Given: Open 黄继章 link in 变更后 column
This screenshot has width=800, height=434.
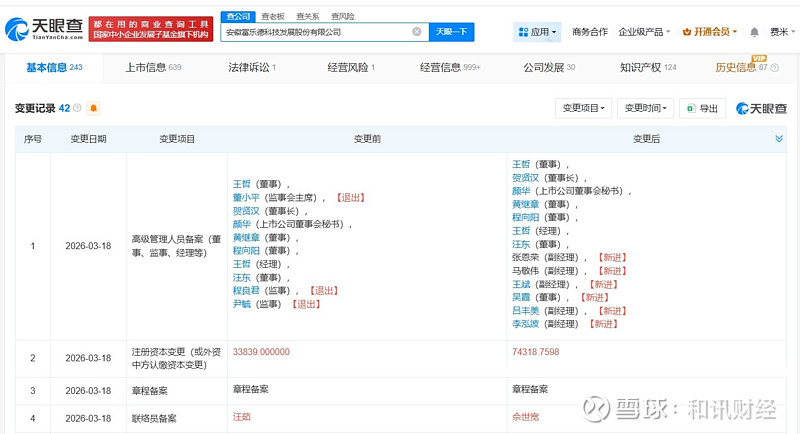Looking at the screenshot, I should point(526,204).
